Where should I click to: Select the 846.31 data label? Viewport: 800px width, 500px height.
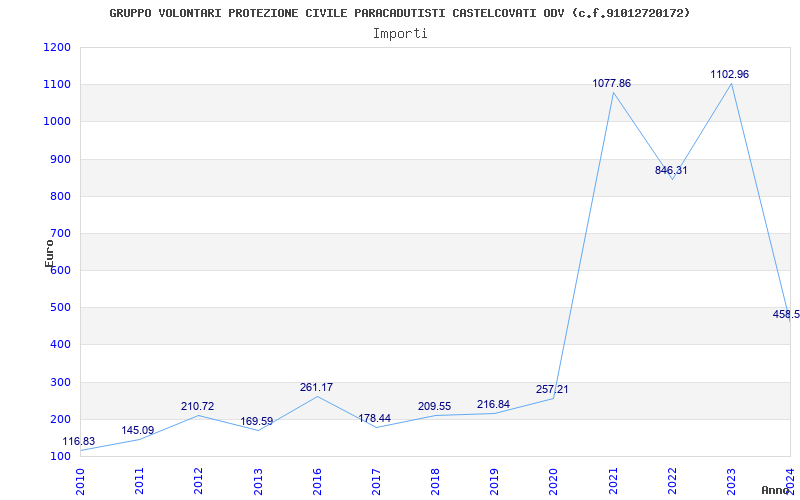coord(671,170)
